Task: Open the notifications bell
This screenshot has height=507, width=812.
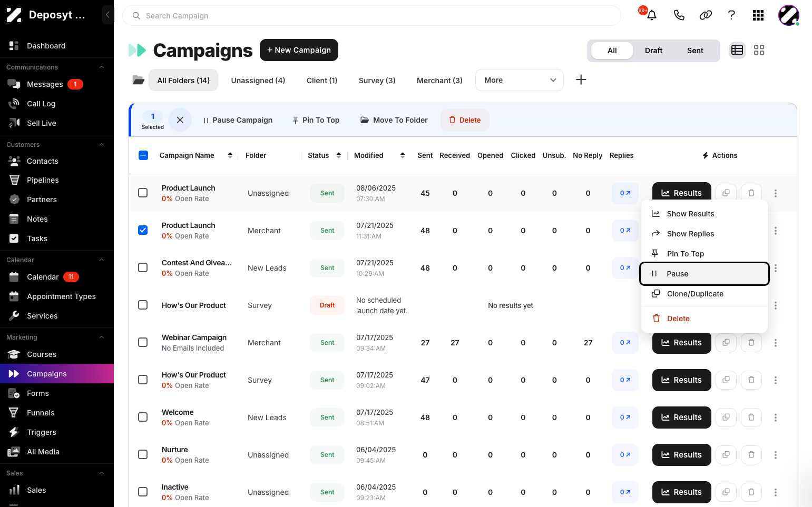Action: click(652, 15)
